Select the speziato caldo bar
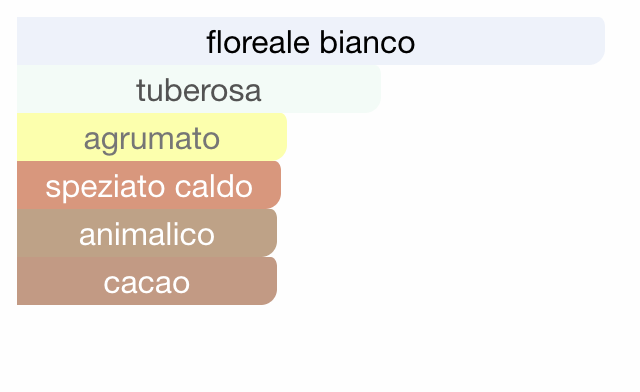This screenshot has height=392, width=640. 149,185
